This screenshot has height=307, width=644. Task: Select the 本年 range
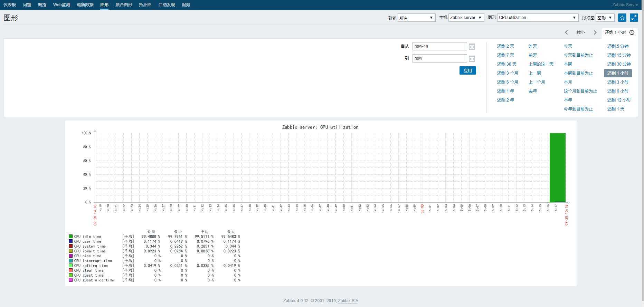pos(568,100)
